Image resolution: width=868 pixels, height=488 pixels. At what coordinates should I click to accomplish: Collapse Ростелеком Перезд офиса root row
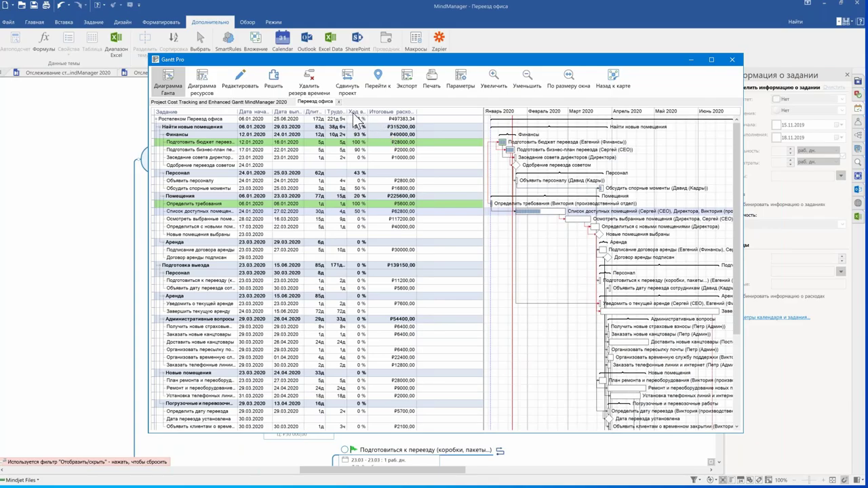coord(155,119)
